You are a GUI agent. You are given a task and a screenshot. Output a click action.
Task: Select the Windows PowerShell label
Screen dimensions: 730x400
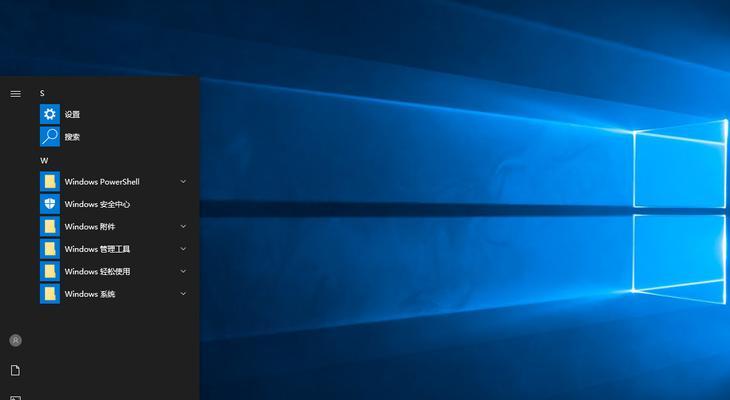coord(102,182)
